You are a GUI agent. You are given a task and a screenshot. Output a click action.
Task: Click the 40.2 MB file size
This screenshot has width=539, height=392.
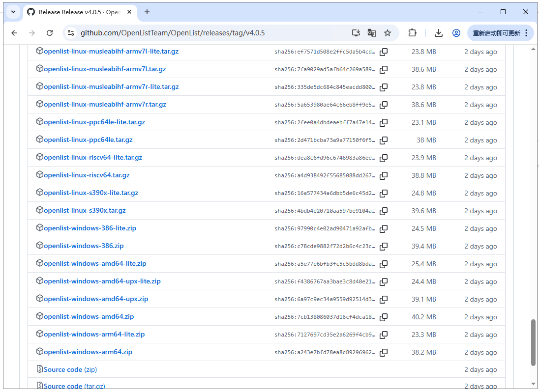tap(424, 317)
